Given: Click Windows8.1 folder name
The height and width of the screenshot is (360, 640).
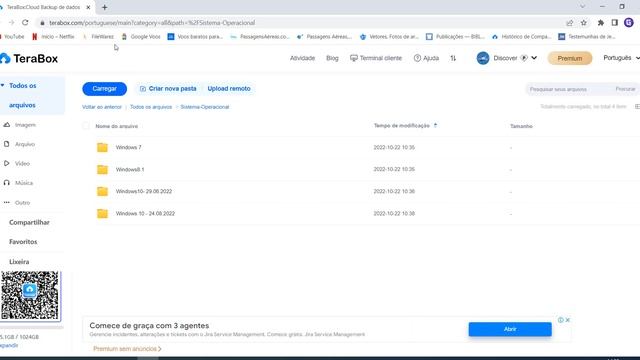Looking at the screenshot, I should tap(130, 169).
